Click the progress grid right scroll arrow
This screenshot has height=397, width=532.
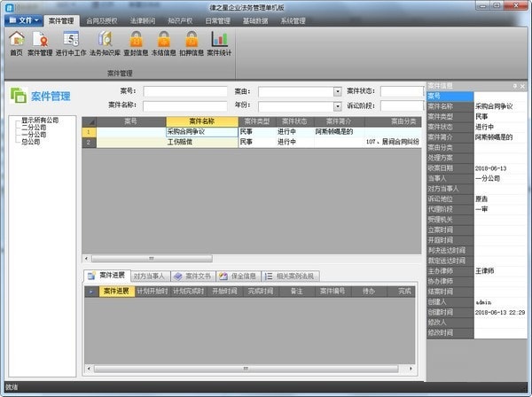[411, 369]
